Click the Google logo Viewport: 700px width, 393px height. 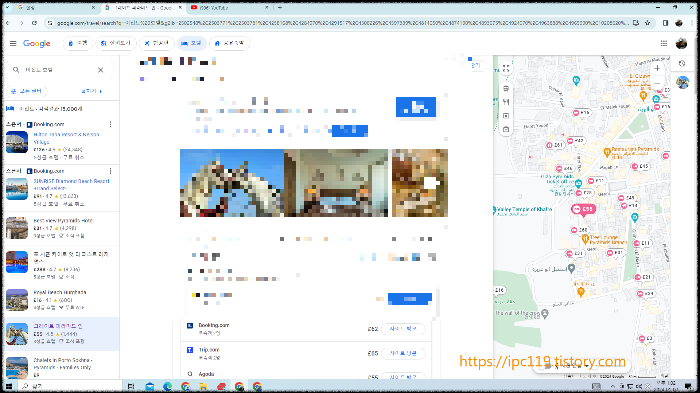pos(37,43)
